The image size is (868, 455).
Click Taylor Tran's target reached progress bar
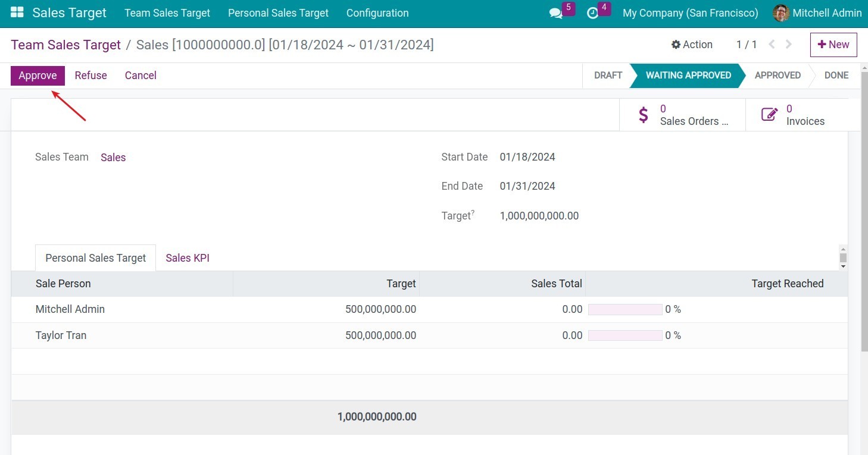point(625,336)
